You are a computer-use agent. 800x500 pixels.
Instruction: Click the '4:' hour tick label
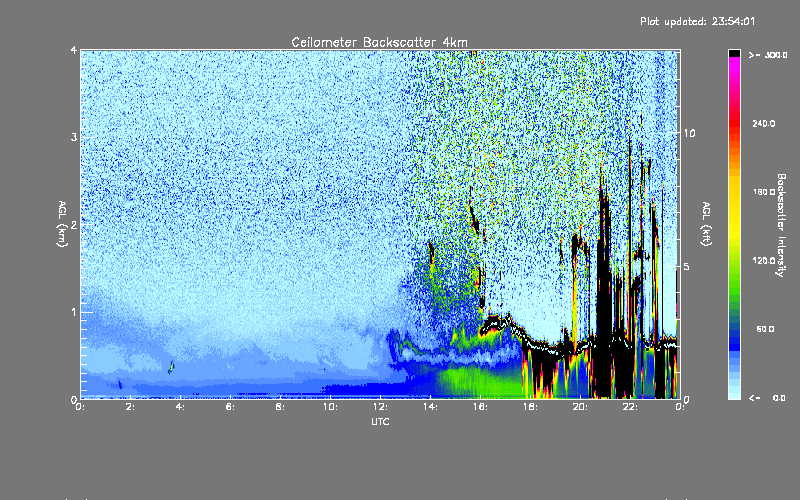click(181, 407)
